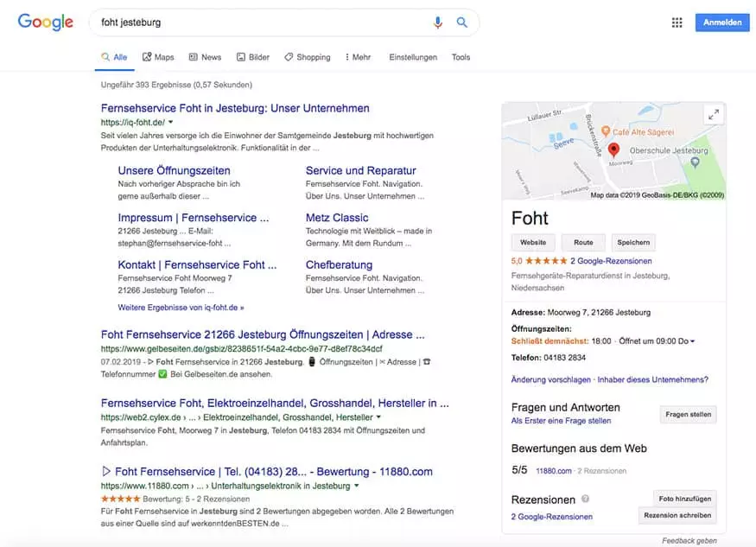This screenshot has height=547, width=756.
Task: Click the Google logo
Action: point(45,22)
